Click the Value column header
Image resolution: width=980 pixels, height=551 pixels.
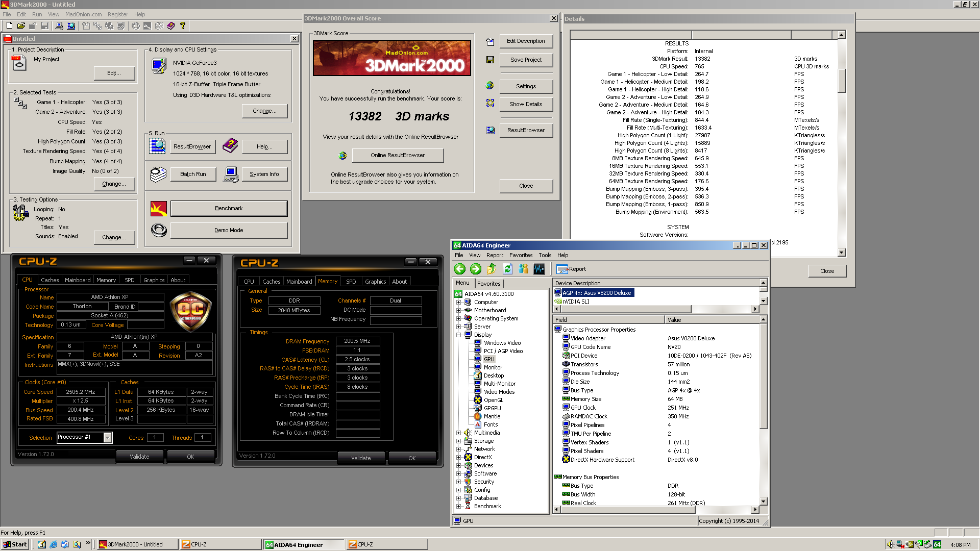point(712,320)
